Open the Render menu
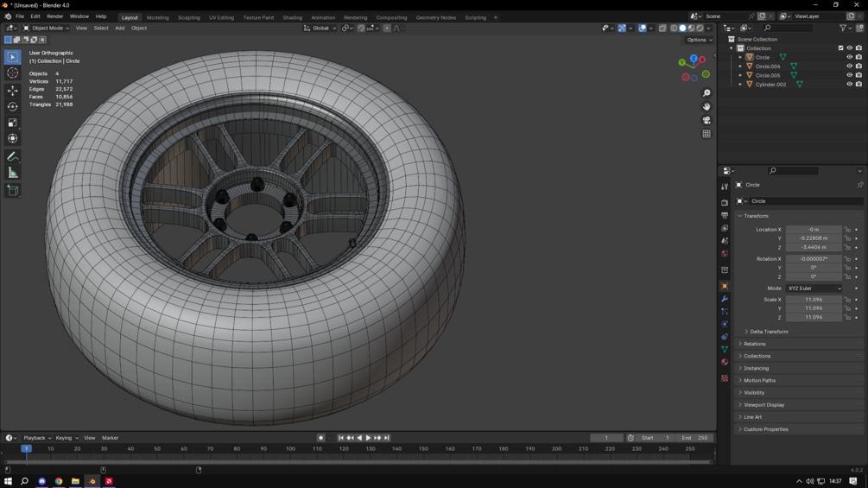 (54, 16)
